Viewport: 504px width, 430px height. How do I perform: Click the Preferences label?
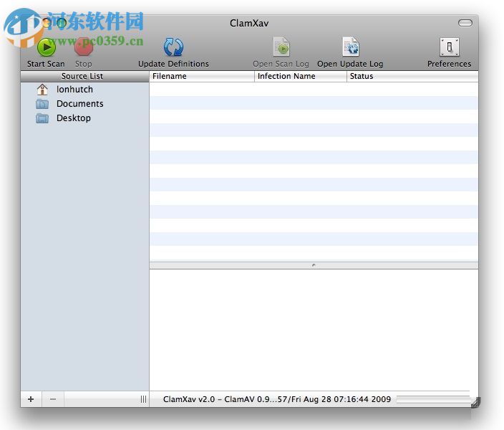coord(450,64)
